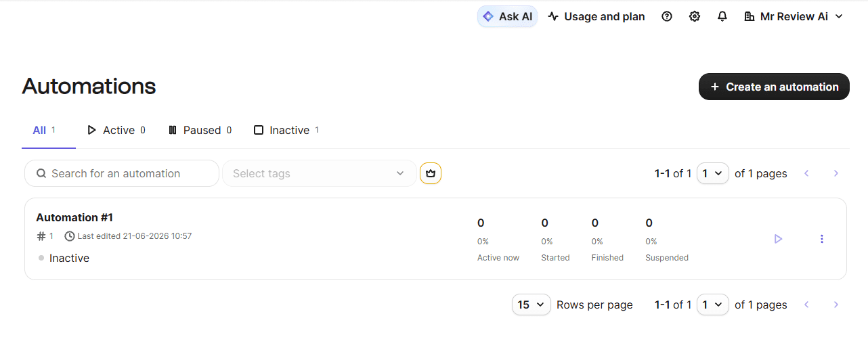Screen dimensions: 868x337
Task: Click the Started statistic
Action: point(555,240)
